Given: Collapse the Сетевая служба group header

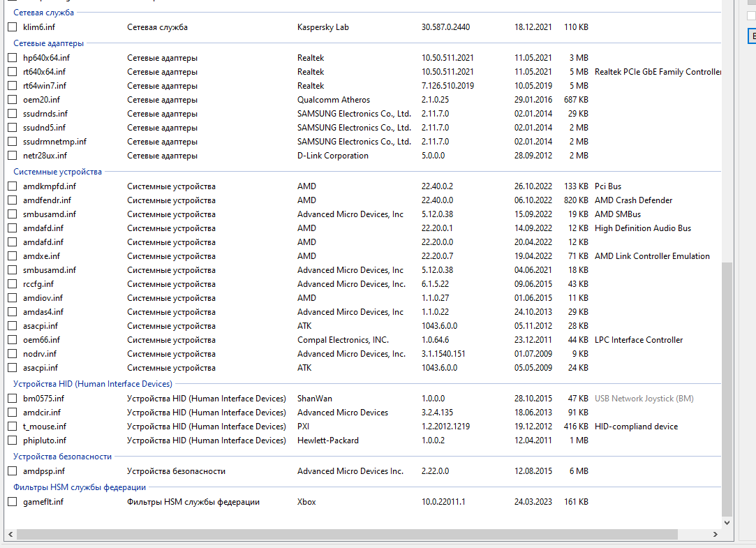Looking at the screenshot, I should (43, 13).
